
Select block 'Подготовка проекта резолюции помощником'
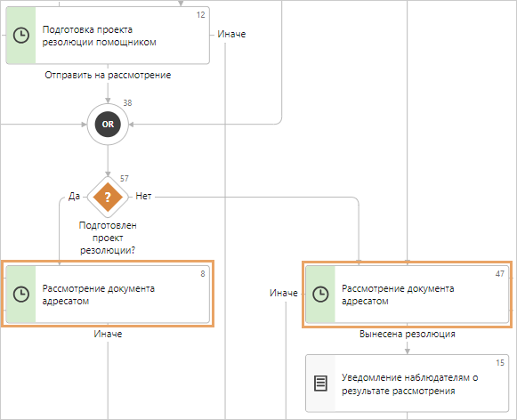tap(108, 36)
